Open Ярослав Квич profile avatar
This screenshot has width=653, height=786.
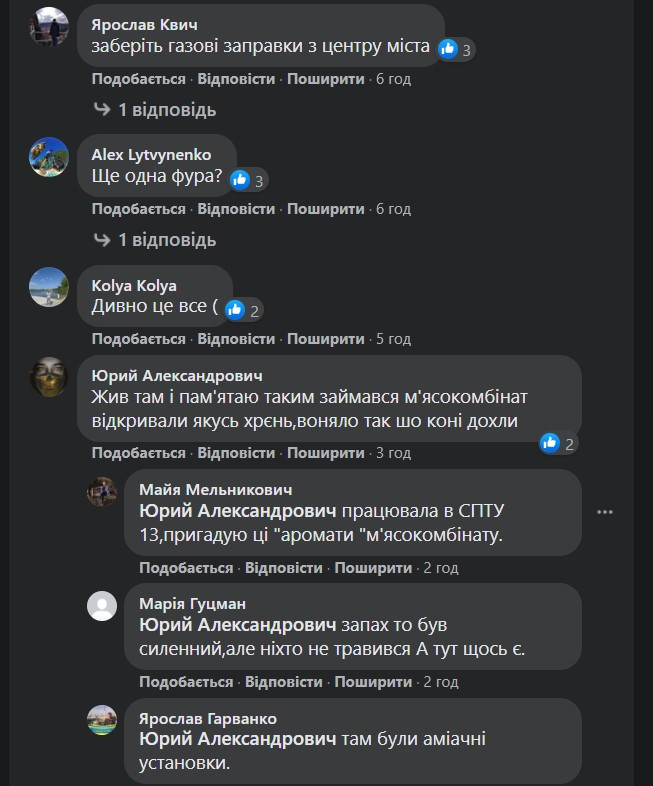point(49,27)
